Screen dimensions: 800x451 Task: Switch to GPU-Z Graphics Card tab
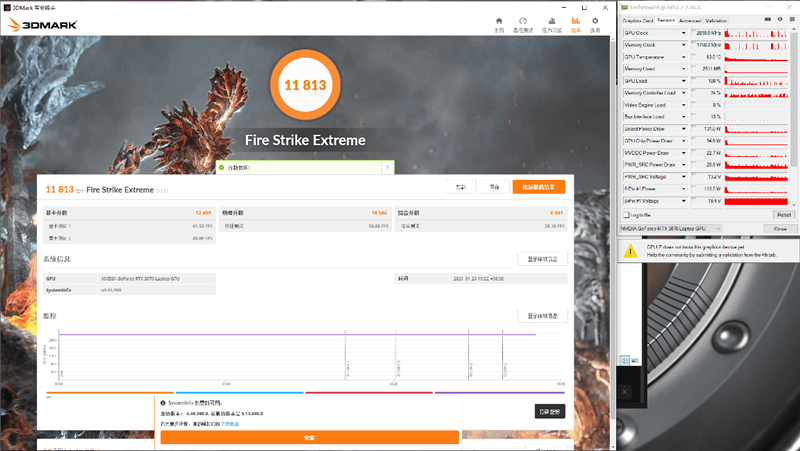pos(637,20)
